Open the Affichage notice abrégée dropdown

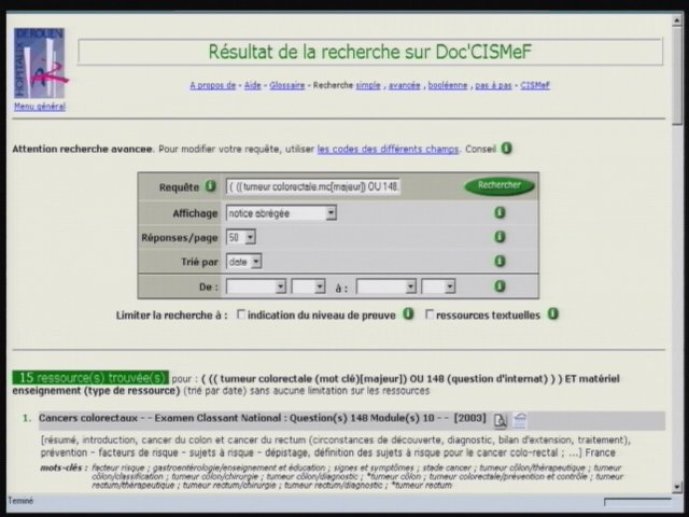click(x=281, y=213)
